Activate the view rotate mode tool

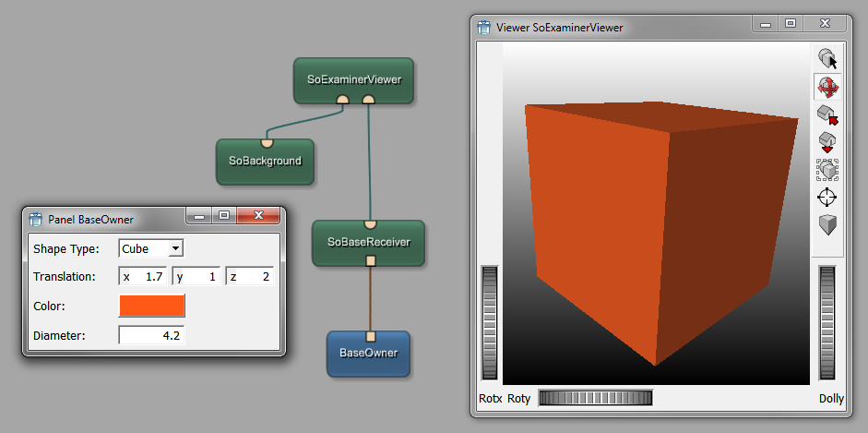coord(827,88)
